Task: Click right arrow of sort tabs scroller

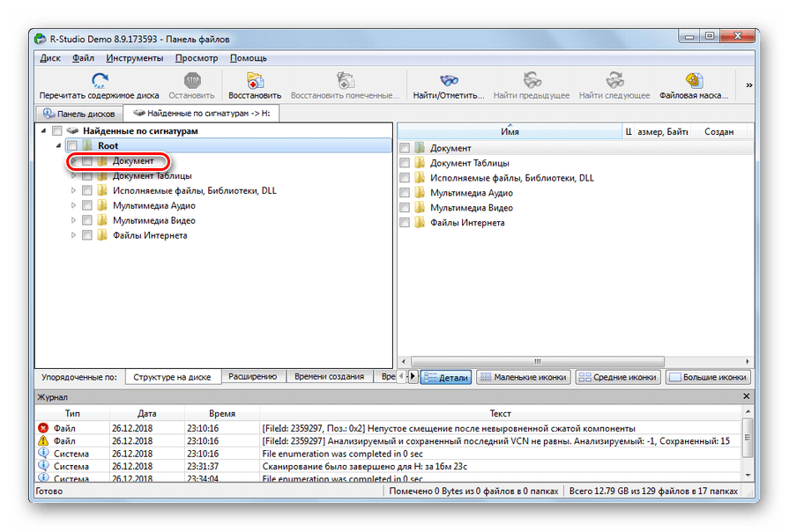Action: click(x=413, y=376)
